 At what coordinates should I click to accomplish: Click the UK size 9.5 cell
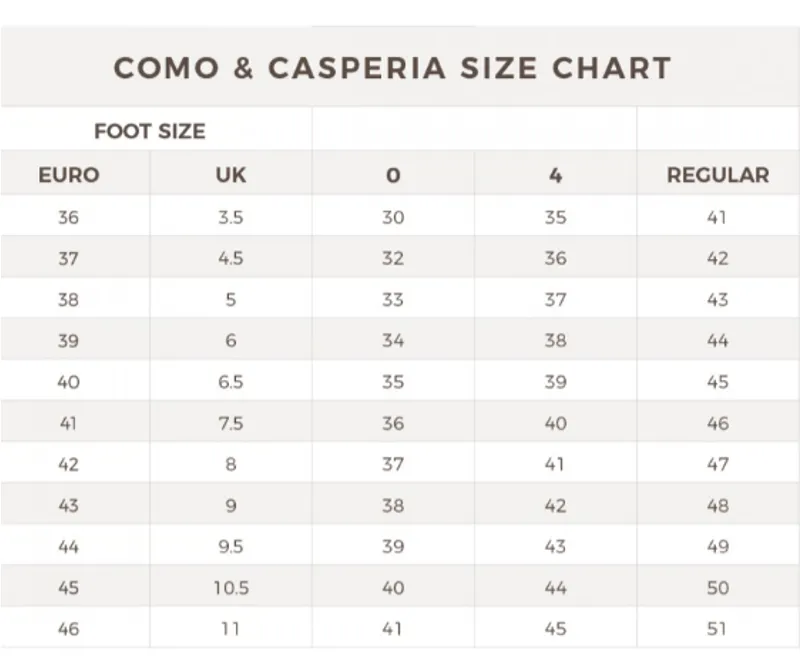point(231,547)
